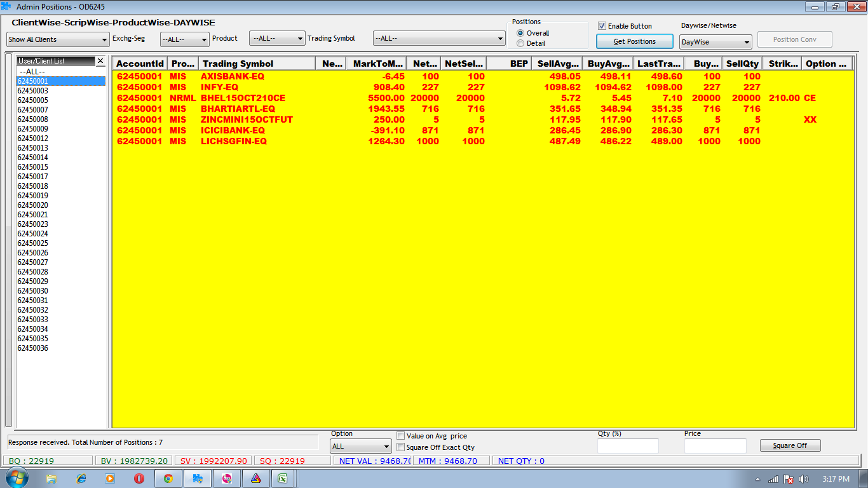Open the colorful triangle taskbar app

(x=255, y=478)
